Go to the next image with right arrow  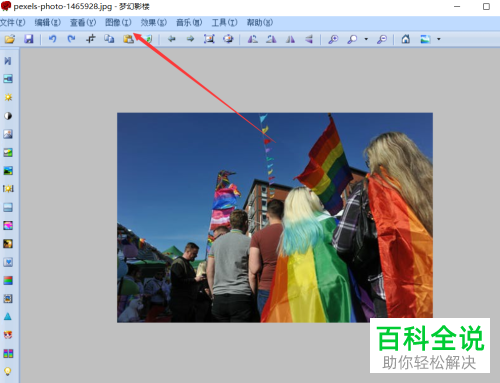coord(190,39)
